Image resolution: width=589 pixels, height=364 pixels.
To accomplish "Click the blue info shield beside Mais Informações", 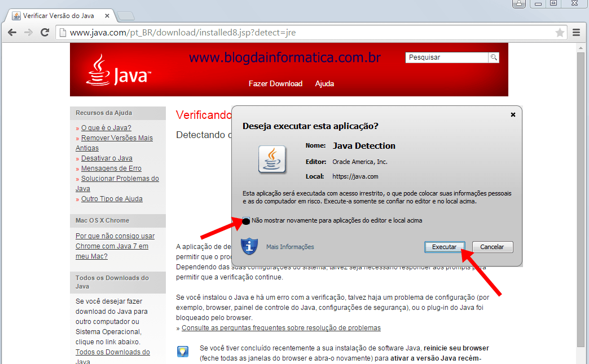I will click(x=249, y=246).
